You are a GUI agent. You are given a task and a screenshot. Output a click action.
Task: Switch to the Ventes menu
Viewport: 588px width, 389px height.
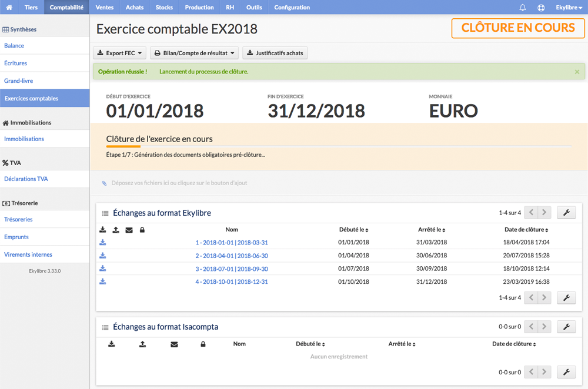point(104,7)
